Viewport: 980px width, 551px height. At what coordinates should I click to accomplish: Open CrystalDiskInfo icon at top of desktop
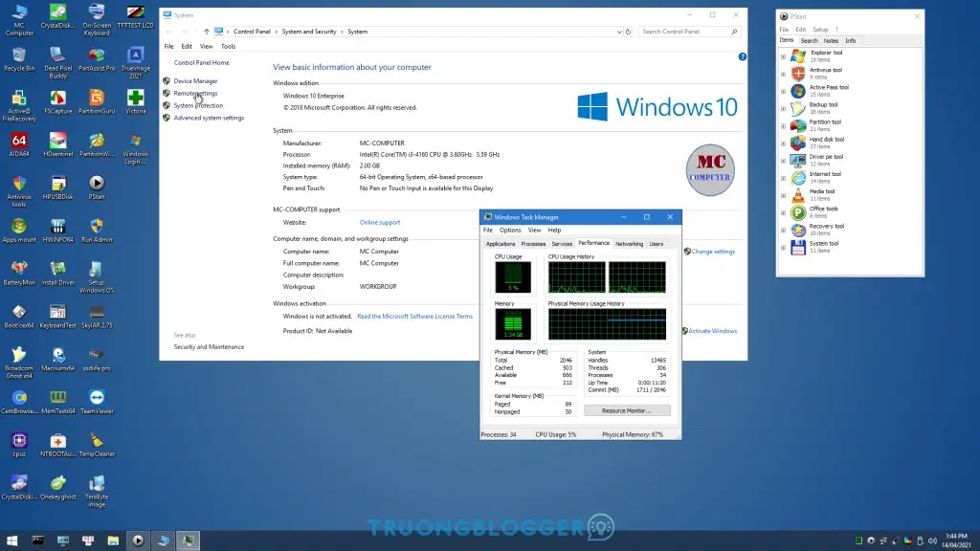click(x=58, y=16)
